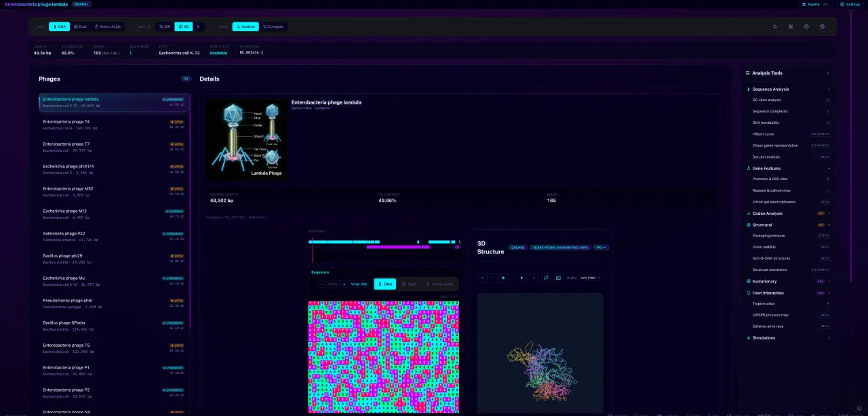Viewport: 868px width, 416px height.
Task: Click the play icon in 3D Structure controls
Action: [521, 278]
